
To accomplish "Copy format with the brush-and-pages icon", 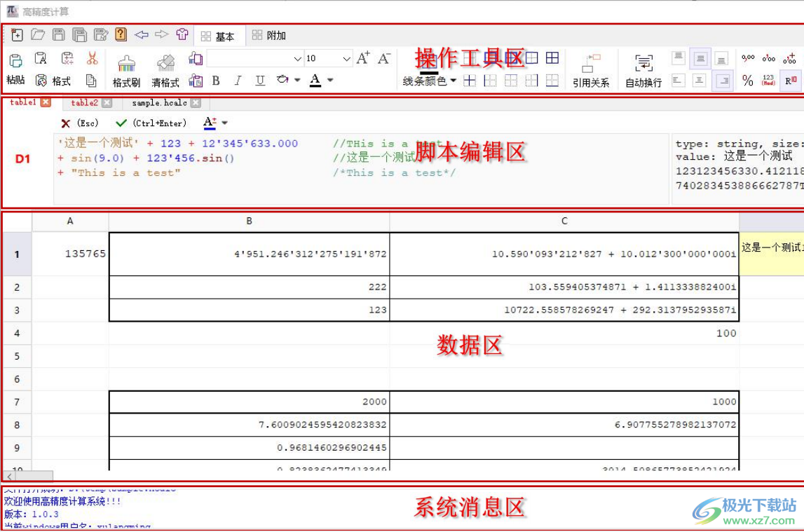I will click(196, 58).
